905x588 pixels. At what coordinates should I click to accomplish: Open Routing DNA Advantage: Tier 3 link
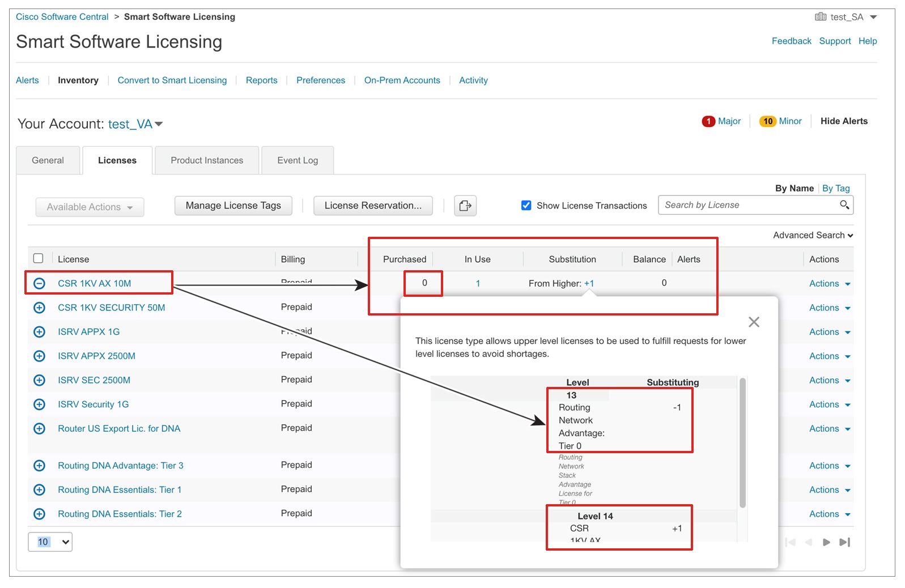pos(121,466)
